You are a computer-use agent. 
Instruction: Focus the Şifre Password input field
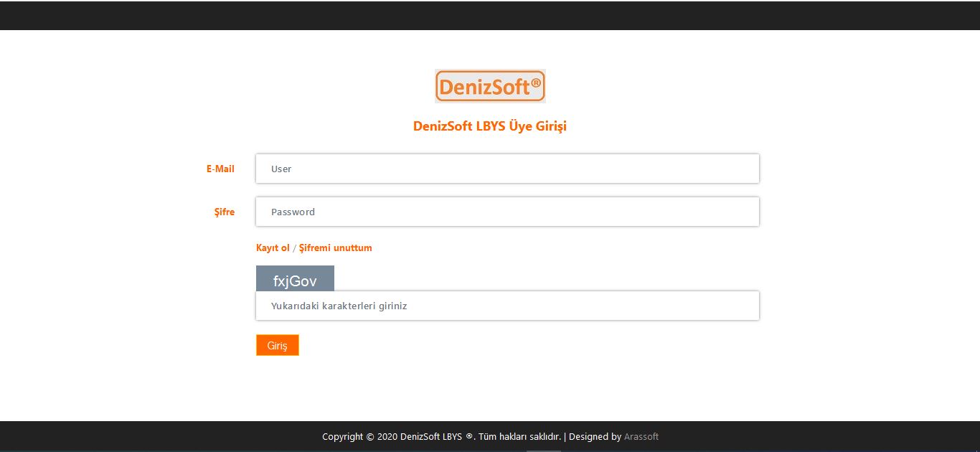pos(507,212)
